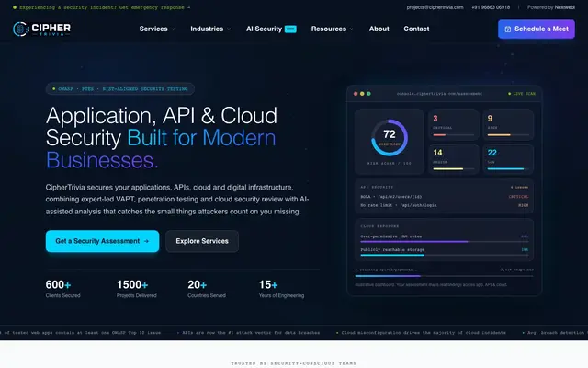Click the No rate limit /api/auth/login row
The width and height of the screenshot is (588, 368).
click(x=445, y=205)
